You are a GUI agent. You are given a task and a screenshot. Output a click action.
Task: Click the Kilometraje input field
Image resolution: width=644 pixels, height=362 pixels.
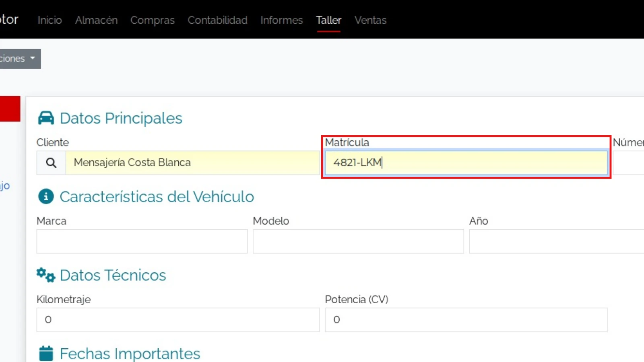tap(178, 320)
